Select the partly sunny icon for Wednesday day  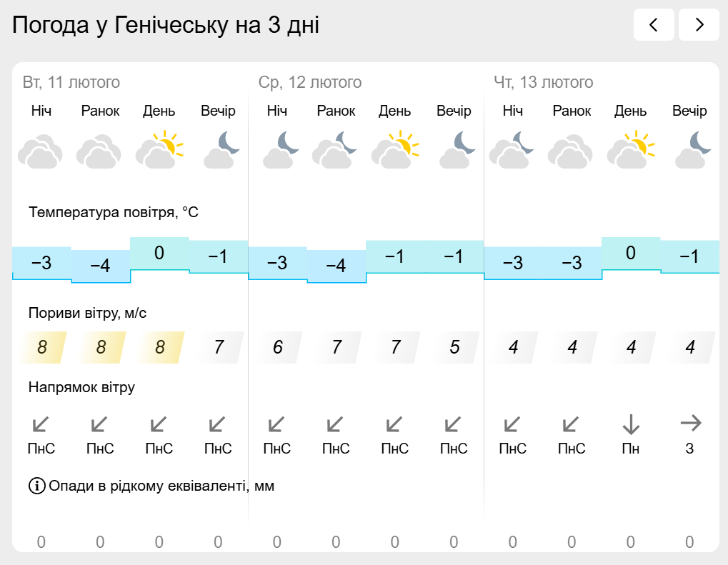[x=395, y=149]
